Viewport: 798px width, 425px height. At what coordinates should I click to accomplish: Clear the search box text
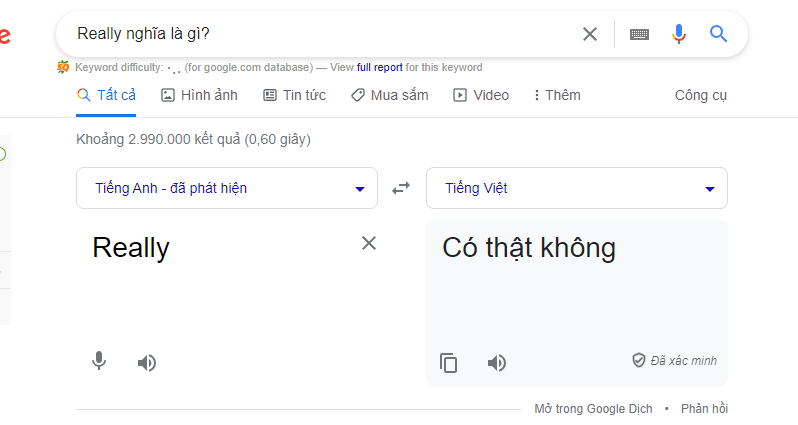click(590, 34)
